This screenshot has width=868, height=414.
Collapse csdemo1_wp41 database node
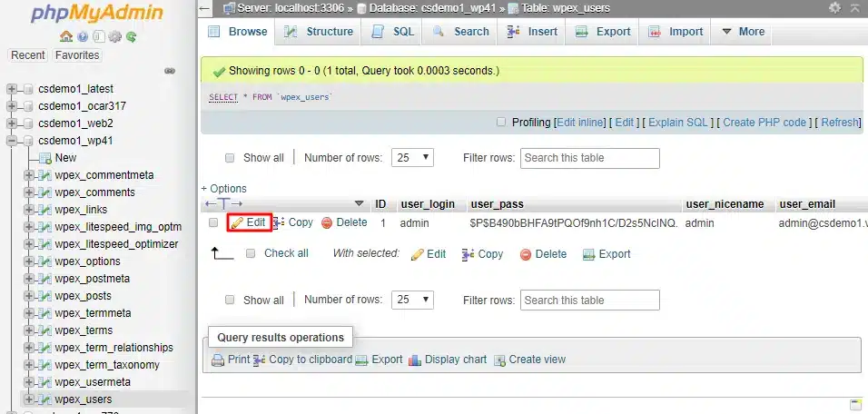[12, 141]
